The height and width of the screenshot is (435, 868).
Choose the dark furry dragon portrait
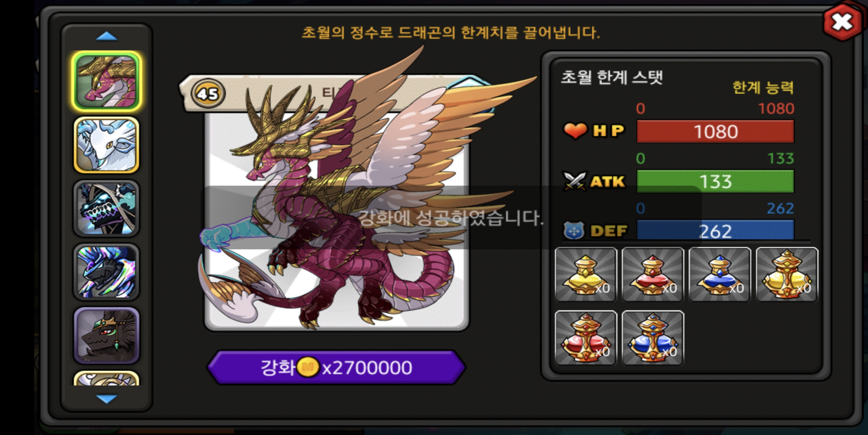[106, 336]
